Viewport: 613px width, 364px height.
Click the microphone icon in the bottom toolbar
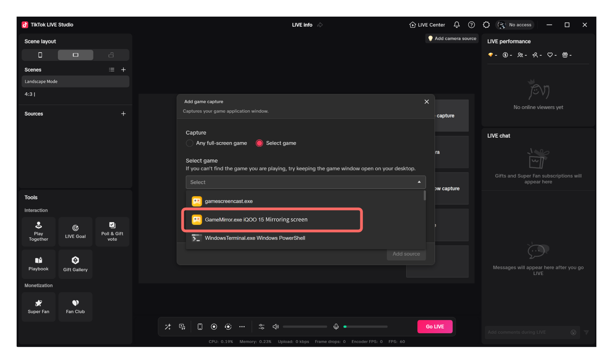pos(336,327)
